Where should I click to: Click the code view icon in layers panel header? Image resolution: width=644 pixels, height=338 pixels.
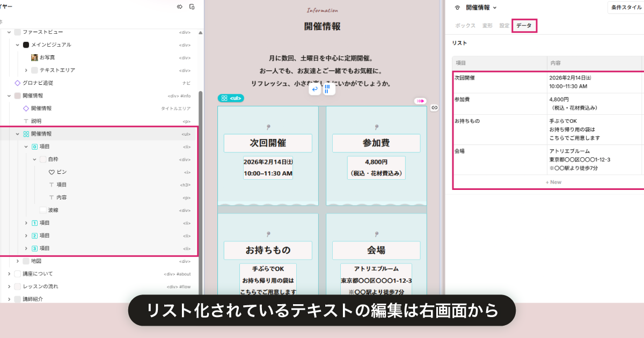pyautogui.click(x=179, y=6)
